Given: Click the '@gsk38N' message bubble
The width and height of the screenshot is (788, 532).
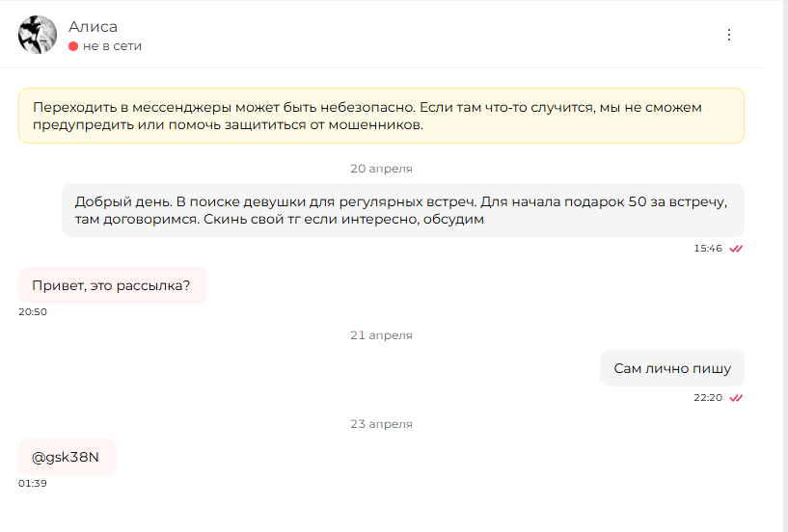Looking at the screenshot, I should (68, 457).
